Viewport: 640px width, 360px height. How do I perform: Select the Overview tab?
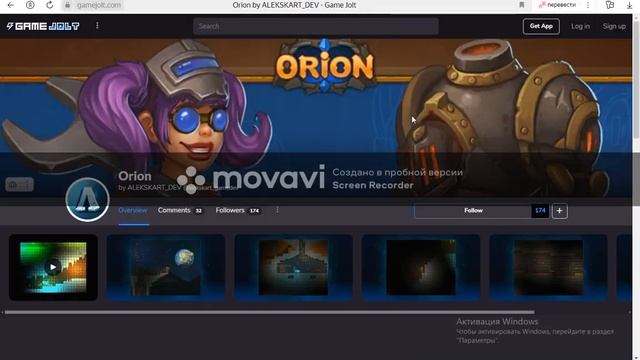pos(133,210)
